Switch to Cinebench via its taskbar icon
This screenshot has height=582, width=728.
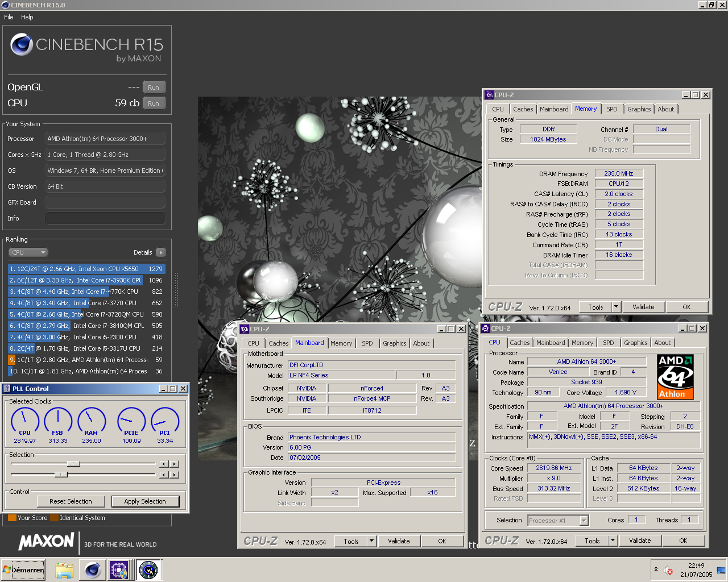[92, 570]
